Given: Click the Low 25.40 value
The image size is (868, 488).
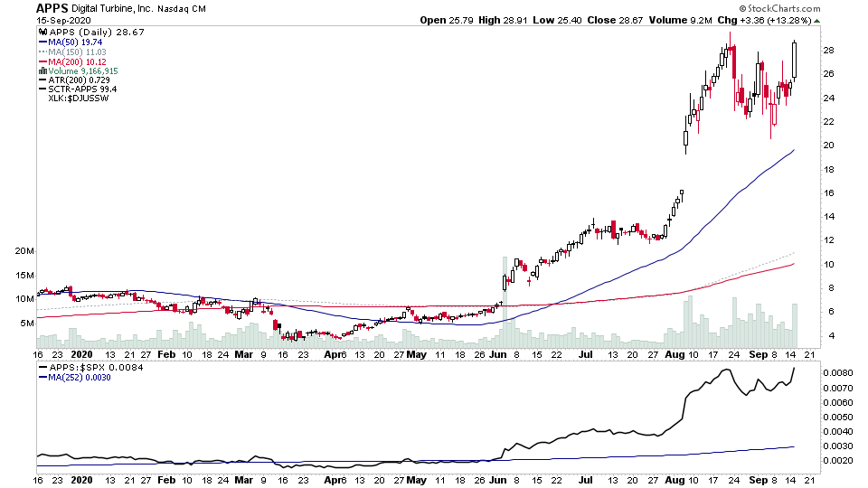Looking at the screenshot, I should point(558,20).
